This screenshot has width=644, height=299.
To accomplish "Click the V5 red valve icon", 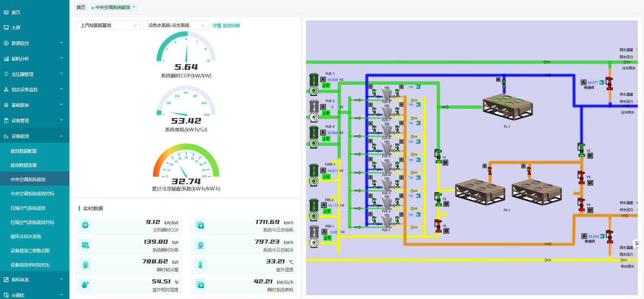I will point(438,226).
